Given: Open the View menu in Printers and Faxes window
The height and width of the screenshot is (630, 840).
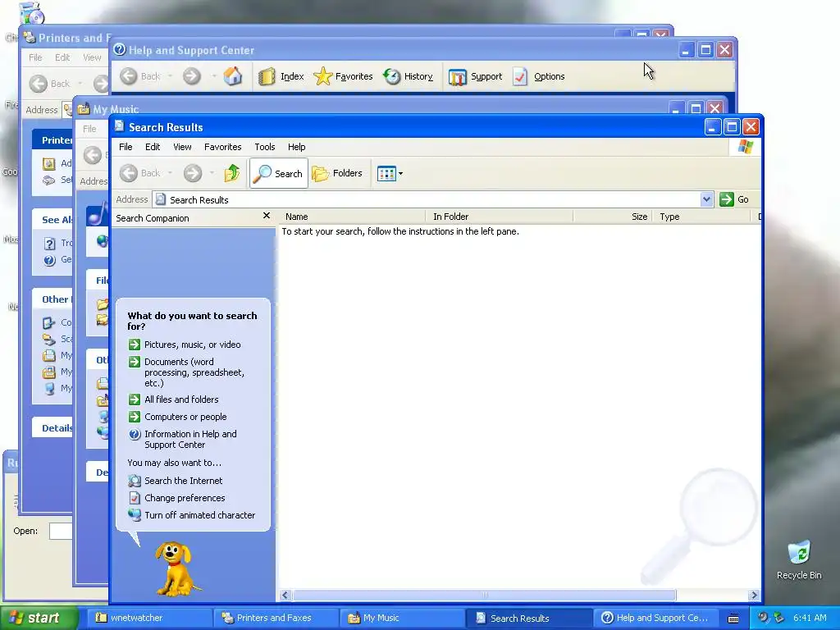Looking at the screenshot, I should point(92,57).
